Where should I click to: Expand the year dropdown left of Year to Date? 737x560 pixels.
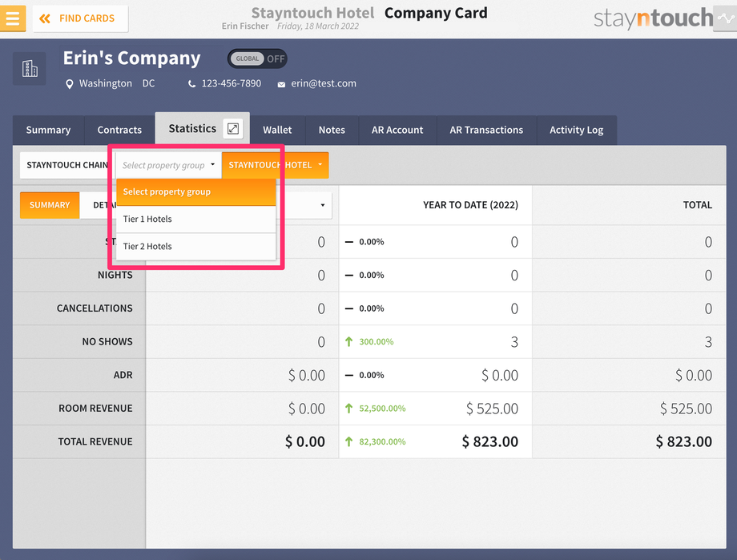click(x=322, y=205)
